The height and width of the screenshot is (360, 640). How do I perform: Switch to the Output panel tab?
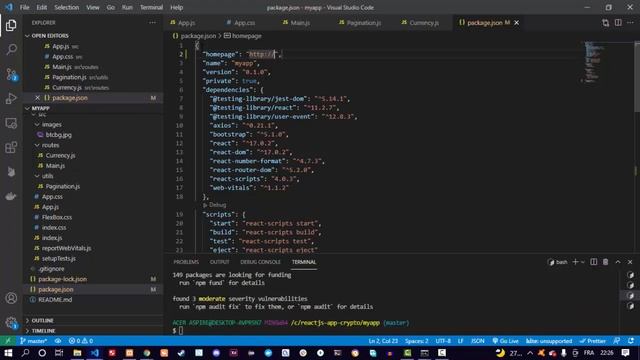pyautogui.click(x=220, y=262)
